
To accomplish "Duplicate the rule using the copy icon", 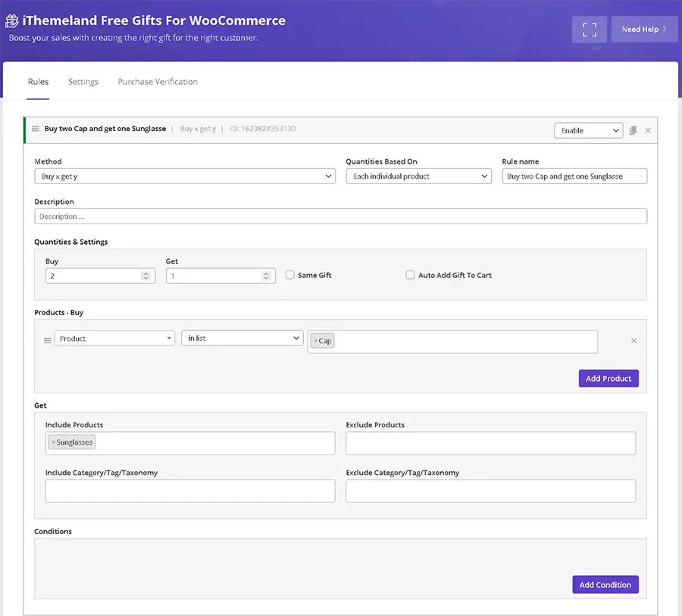I will tap(634, 130).
